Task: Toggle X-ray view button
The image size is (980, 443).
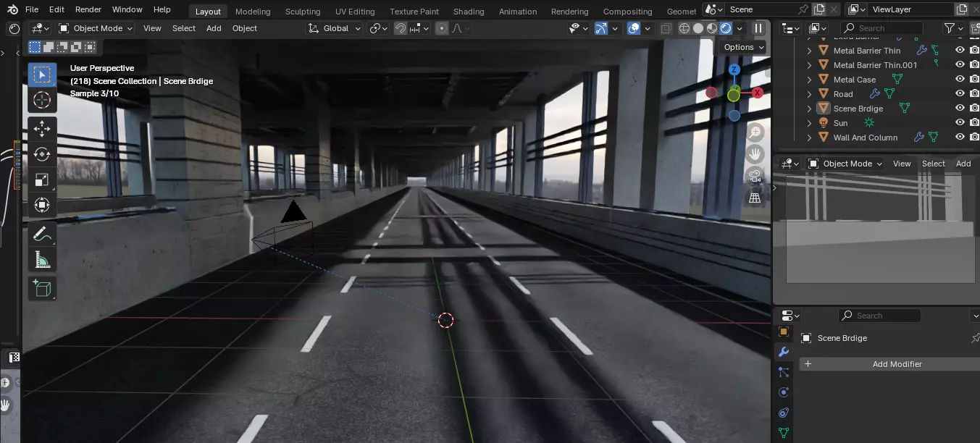Action: pyautogui.click(x=666, y=28)
